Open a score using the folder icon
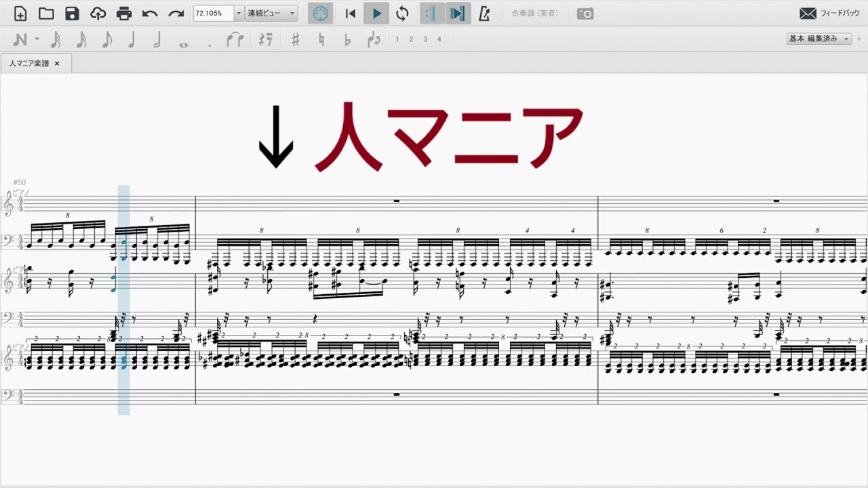Image resolution: width=868 pixels, height=488 pixels. coord(46,14)
